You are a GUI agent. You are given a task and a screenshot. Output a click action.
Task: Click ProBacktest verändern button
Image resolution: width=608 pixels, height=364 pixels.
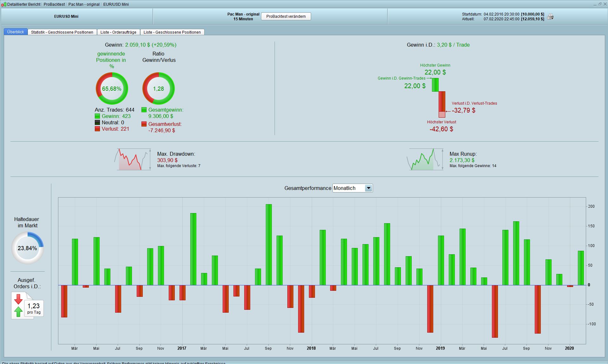coord(286,16)
